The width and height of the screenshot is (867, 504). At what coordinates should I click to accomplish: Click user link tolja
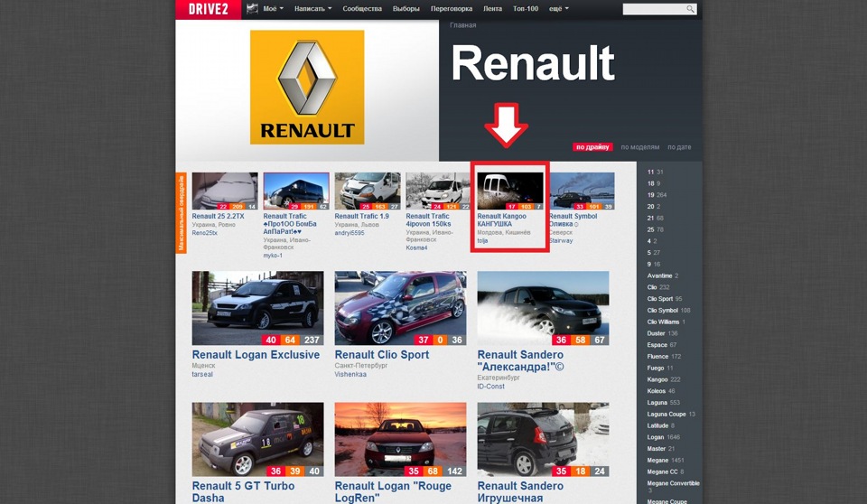click(x=482, y=240)
